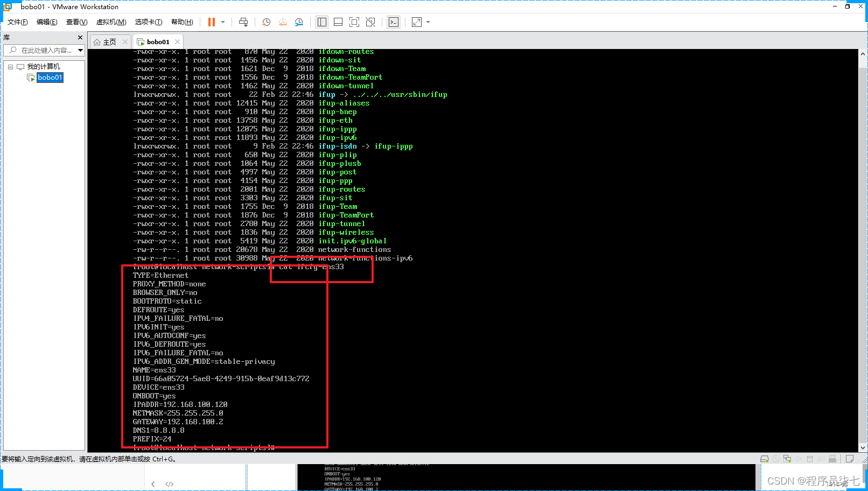868x491 pixels.
Task: Pause the virtual machine with the orange suspend icon
Action: (211, 22)
